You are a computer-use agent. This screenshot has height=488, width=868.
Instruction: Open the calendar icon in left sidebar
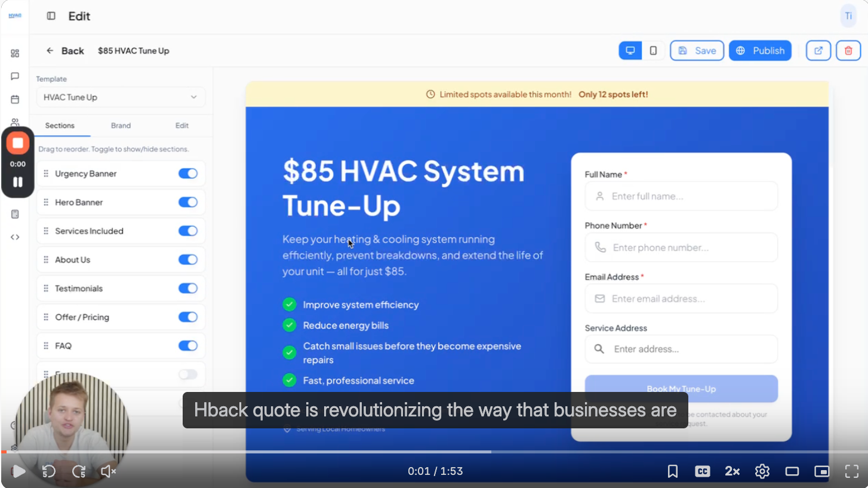[x=15, y=99]
